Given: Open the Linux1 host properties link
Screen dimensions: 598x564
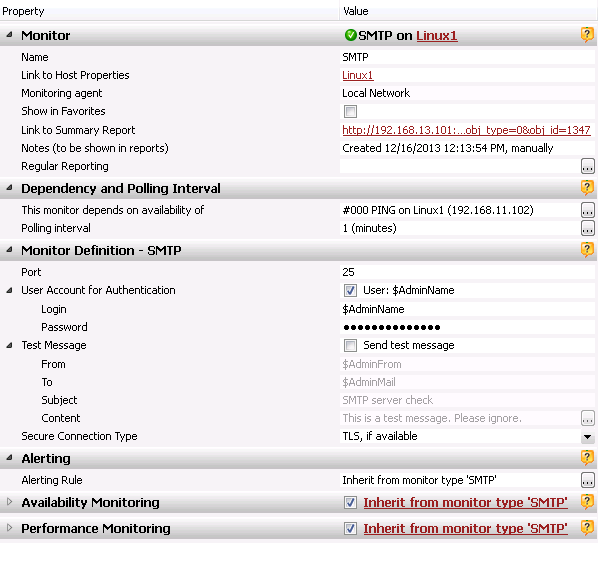Looking at the screenshot, I should [358, 75].
